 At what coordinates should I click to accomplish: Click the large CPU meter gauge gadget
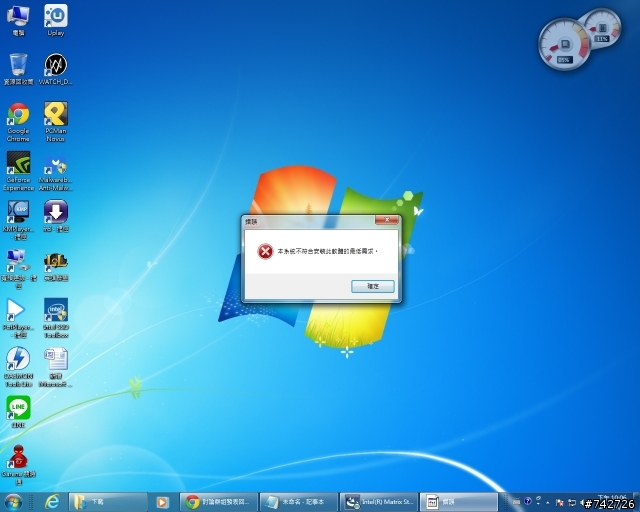pos(564,45)
